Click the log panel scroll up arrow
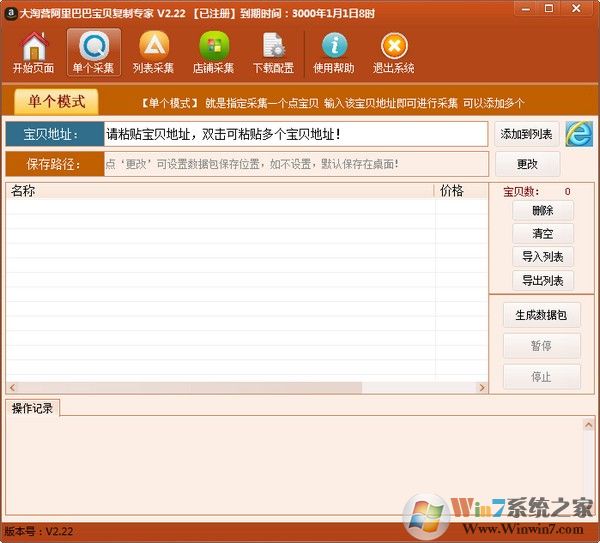Image resolution: width=600 pixels, height=543 pixels. pyautogui.click(x=589, y=425)
